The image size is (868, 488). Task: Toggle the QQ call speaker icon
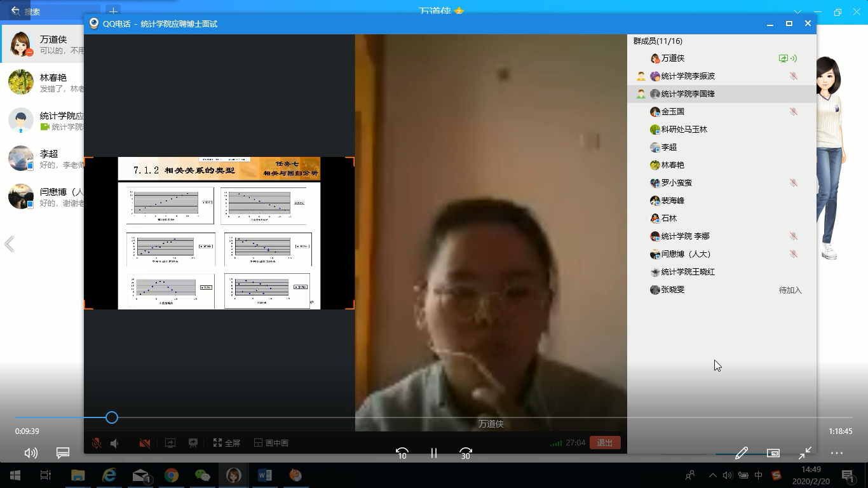coord(115,444)
